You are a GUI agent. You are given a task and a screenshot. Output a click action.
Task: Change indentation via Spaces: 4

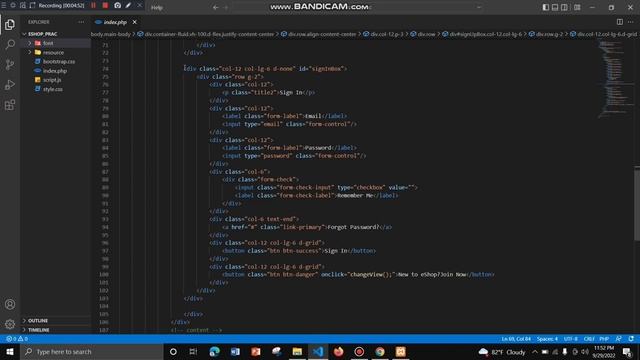(x=547, y=339)
